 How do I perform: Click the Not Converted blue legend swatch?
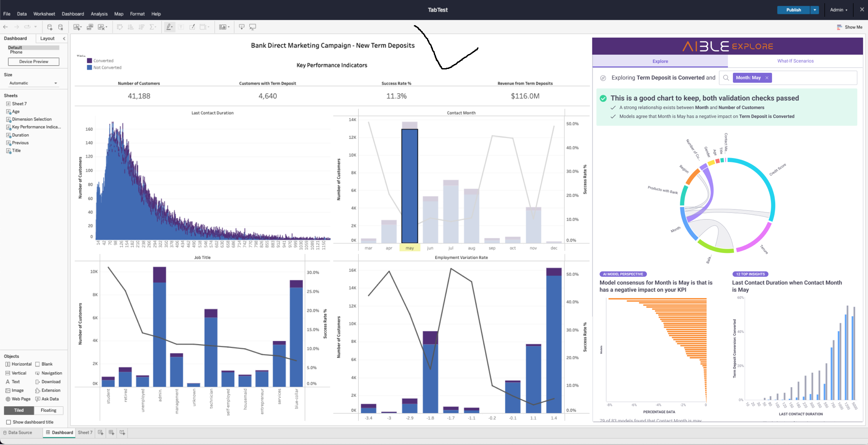[89, 67]
